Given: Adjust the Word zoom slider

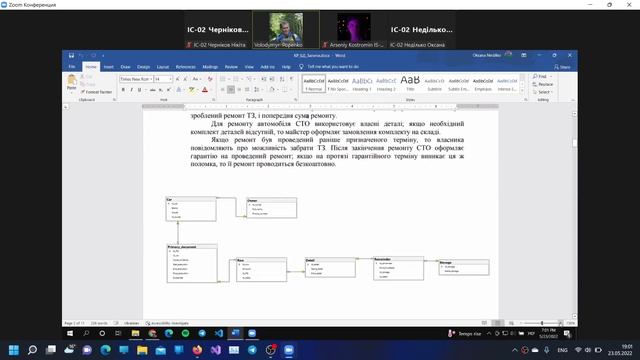Looking at the screenshot, I should tap(542, 323).
